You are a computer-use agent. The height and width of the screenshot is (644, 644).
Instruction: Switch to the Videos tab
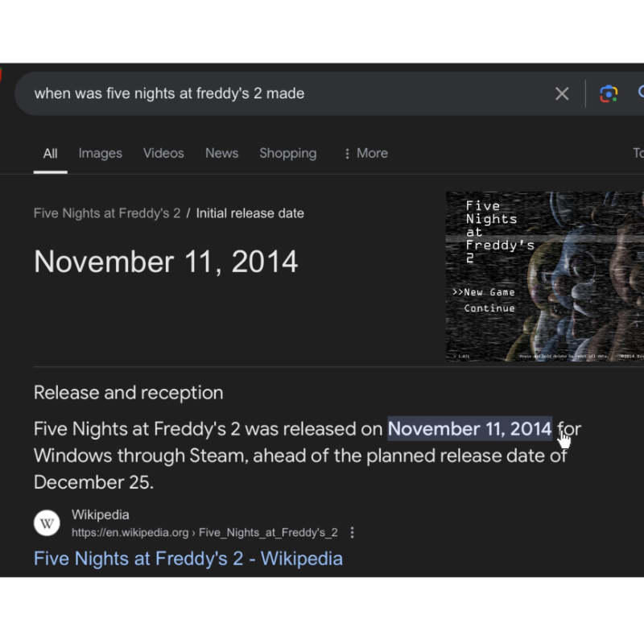click(x=163, y=154)
